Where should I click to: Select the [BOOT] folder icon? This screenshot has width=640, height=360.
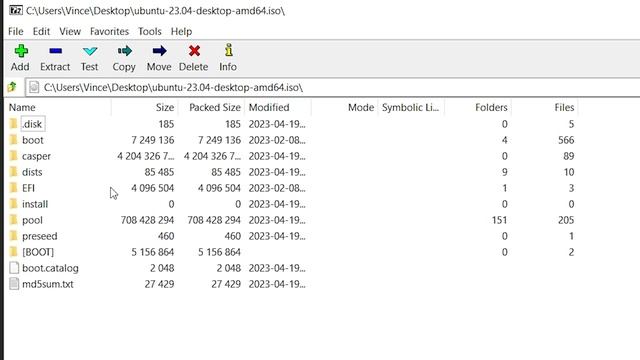point(14,252)
